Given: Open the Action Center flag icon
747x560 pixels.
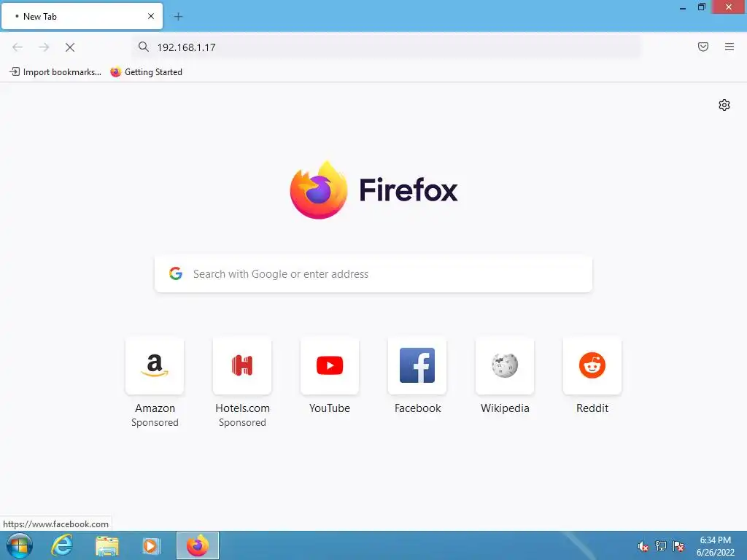Looking at the screenshot, I should (x=678, y=545).
